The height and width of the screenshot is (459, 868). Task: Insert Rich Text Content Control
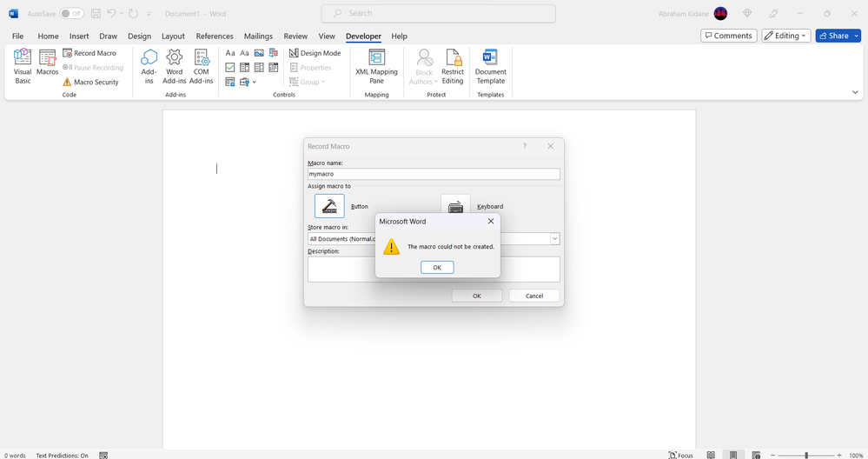[x=230, y=53]
